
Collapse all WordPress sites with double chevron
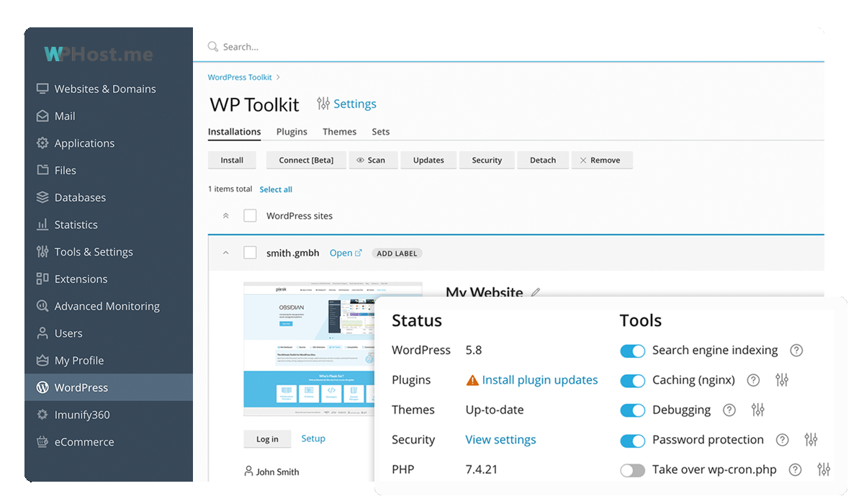pyautogui.click(x=226, y=216)
